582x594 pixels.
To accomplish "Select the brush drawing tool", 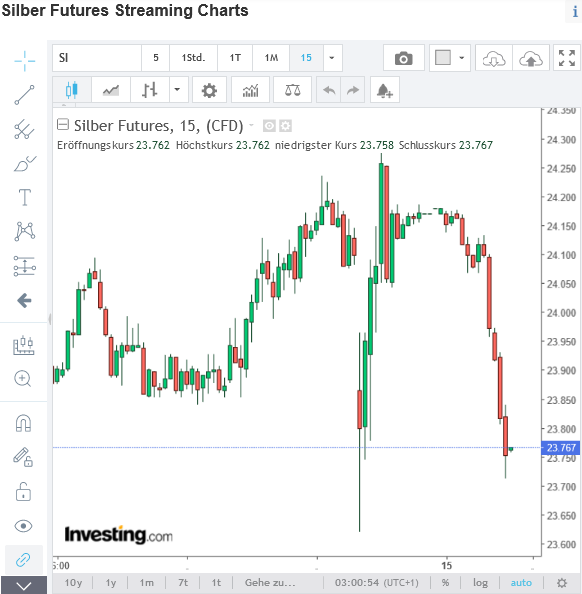I will pyautogui.click(x=25, y=164).
